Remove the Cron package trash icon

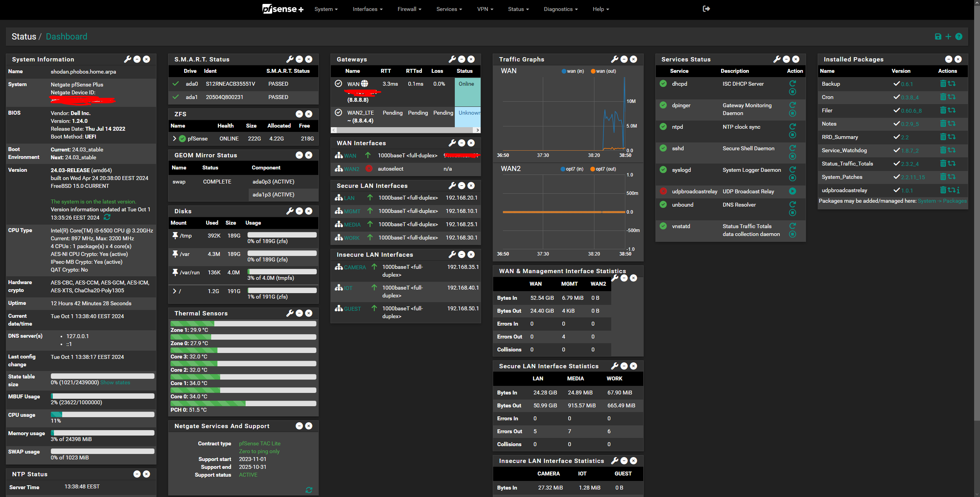pyautogui.click(x=943, y=97)
